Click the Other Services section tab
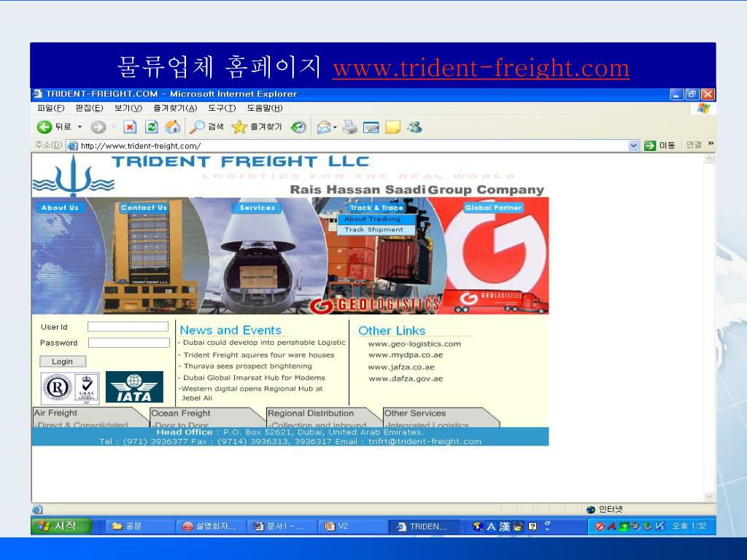The image size is (747, 560). click(x=440, y=416)
